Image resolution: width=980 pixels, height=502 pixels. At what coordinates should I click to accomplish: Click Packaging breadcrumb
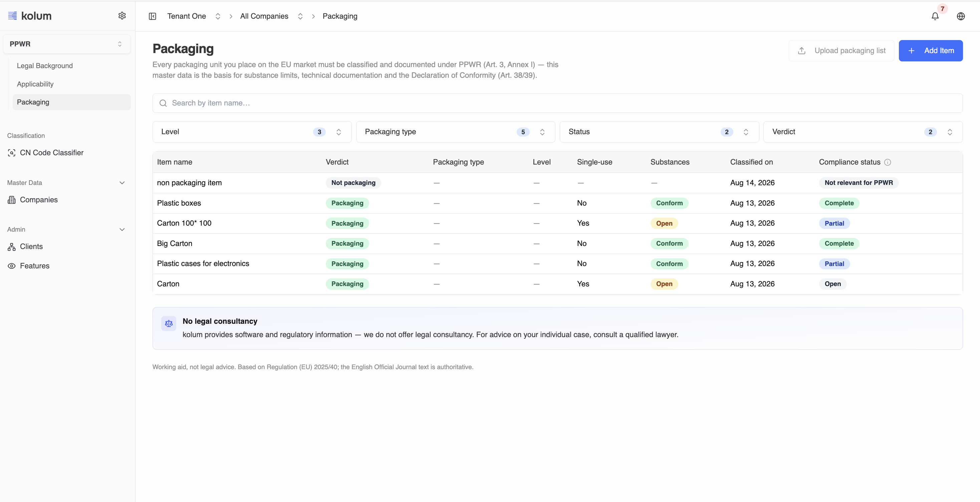pyautogui.click(x=340, y=16)
